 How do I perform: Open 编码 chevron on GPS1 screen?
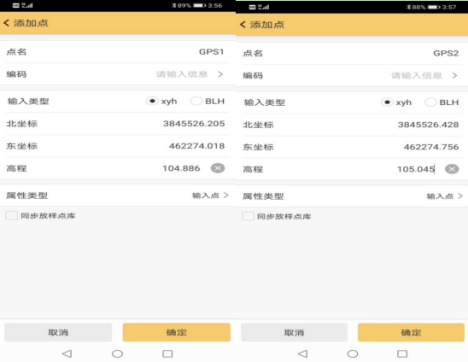pyautogui.click(x=220, y=74)
